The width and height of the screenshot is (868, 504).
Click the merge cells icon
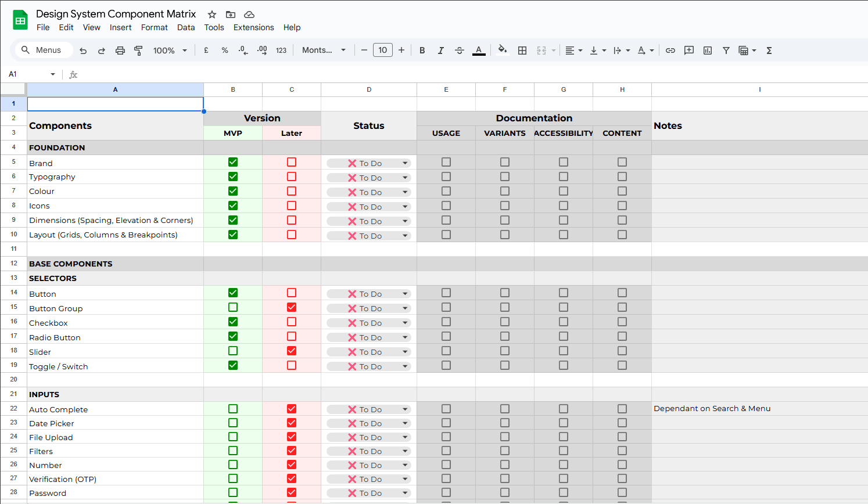point(541,51)
